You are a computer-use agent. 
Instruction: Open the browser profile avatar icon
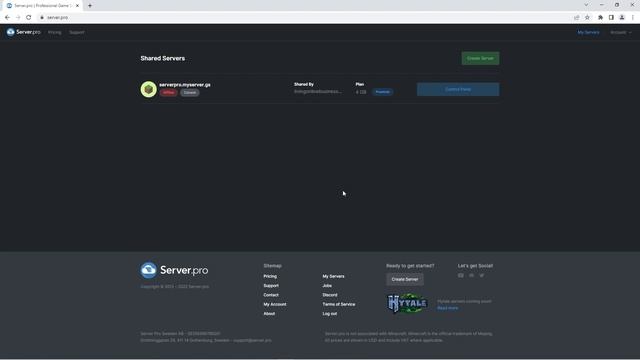[622, 18]
